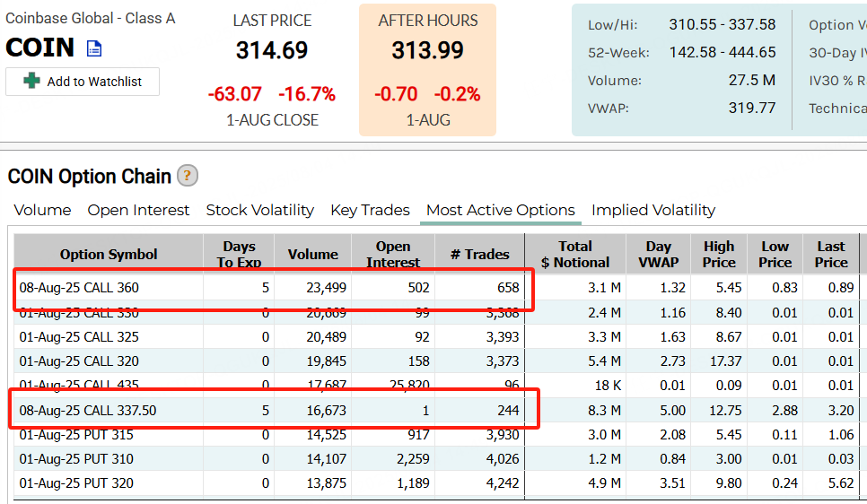This screenshot has width=867, height=504.
Task: Click notional value 8.3 M
Action: click(x=604, y=411)
